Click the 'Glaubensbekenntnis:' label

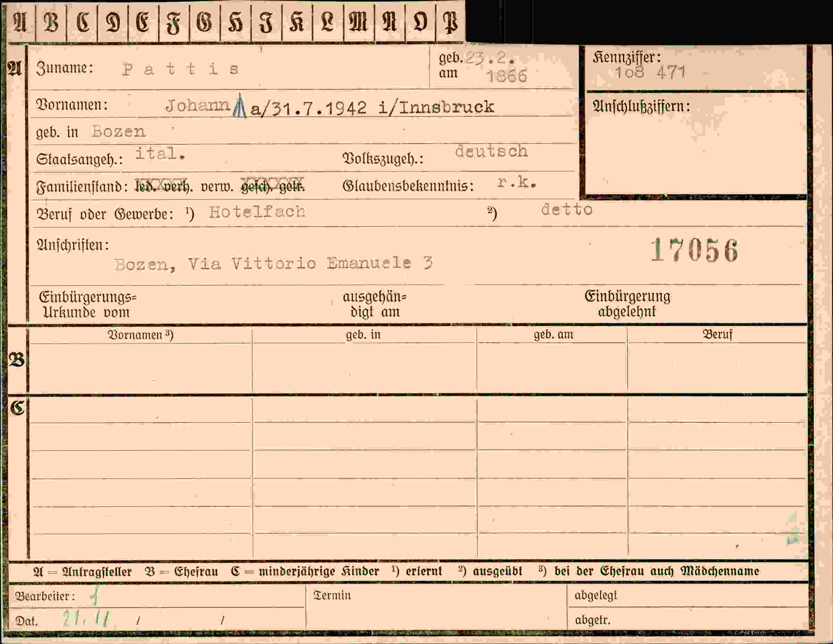[x=408, y=186]
